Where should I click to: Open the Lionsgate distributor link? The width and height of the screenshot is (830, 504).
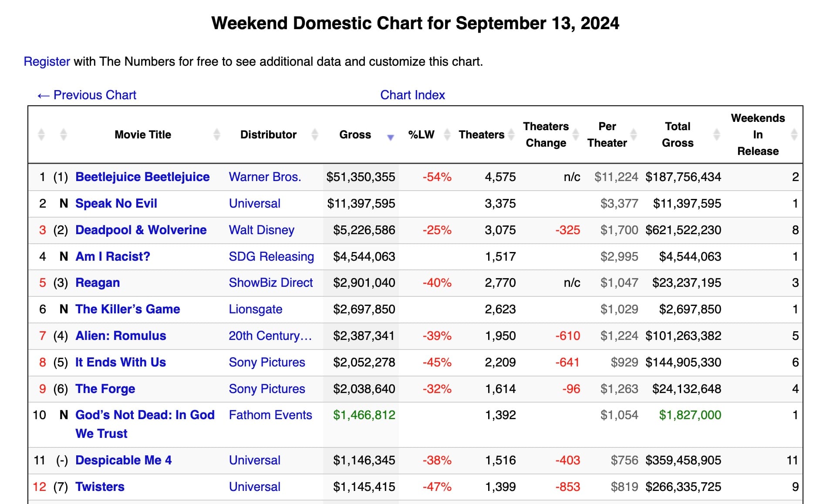coord(256,309)
